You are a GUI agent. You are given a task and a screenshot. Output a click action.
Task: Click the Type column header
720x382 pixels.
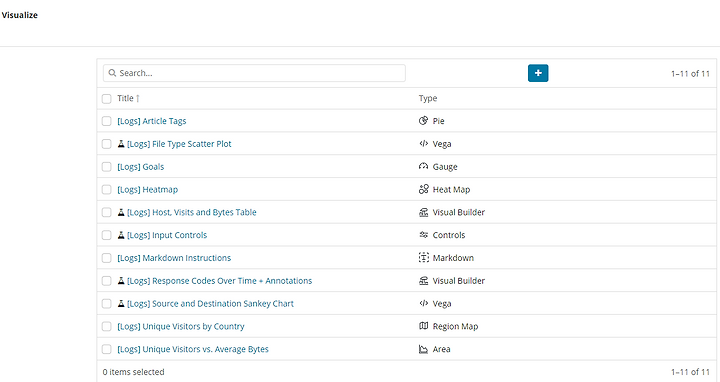coord(428,98)
